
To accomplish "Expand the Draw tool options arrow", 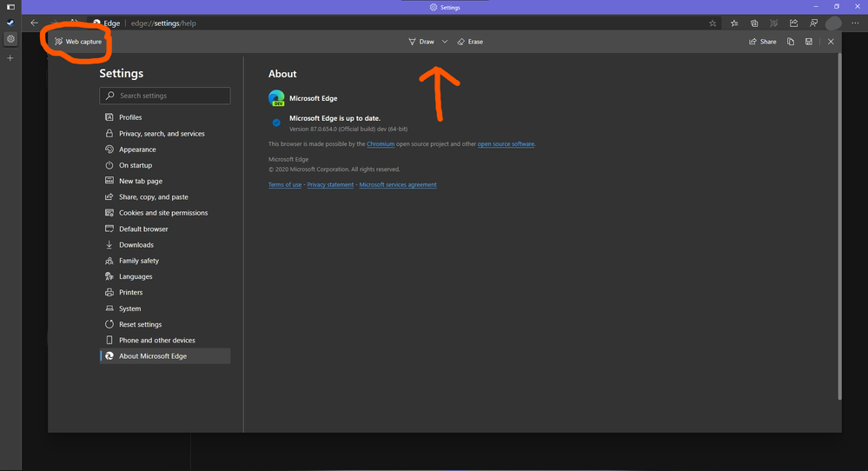I will [x=445, y=42].
